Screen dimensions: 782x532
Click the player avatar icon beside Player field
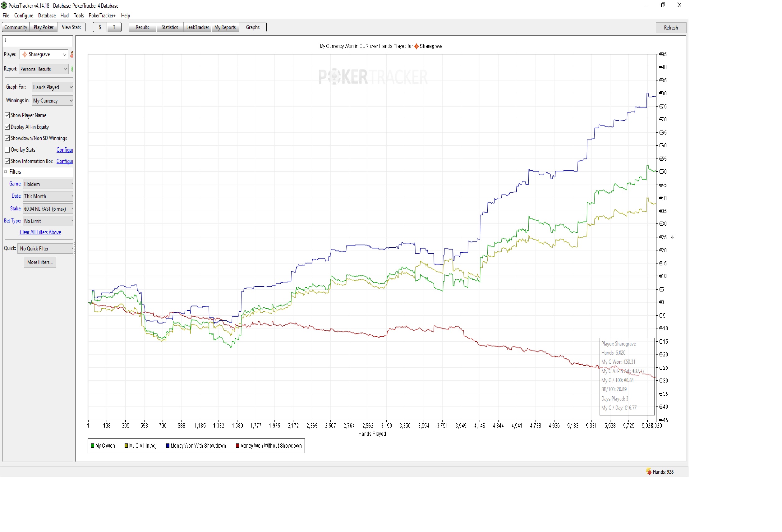coord(72,54)
